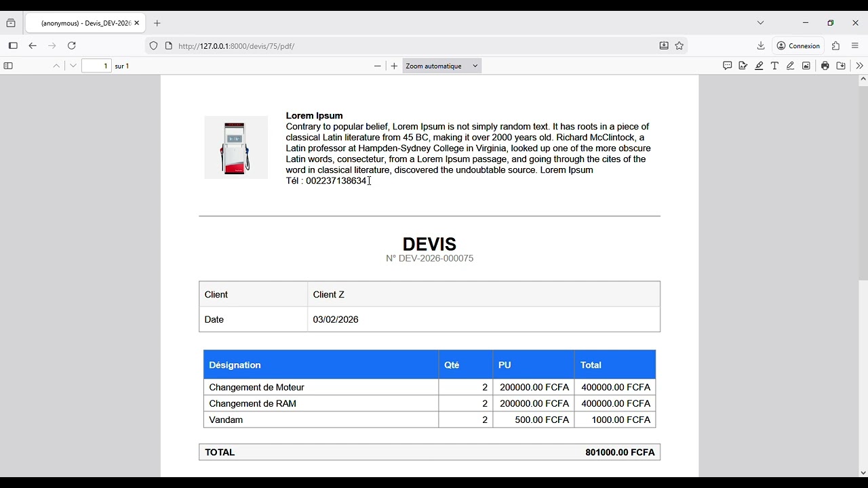868x488 pixels.
Task: Click the 'Lorem Ipsum' bold title
Action: (314, 116)
